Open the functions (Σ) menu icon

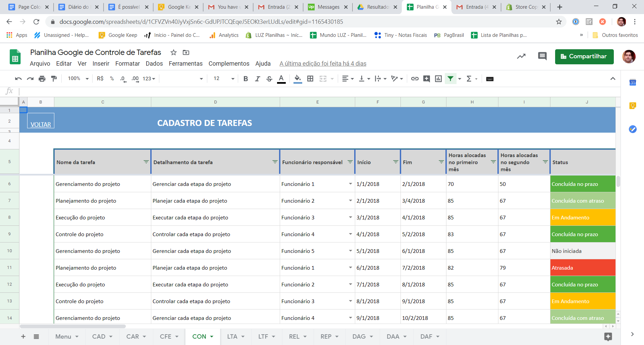point(469,79)
